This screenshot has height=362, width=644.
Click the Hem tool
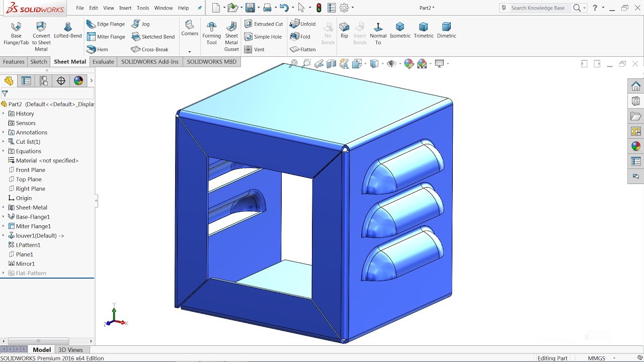pyautogui.click(x=97, y=49)
